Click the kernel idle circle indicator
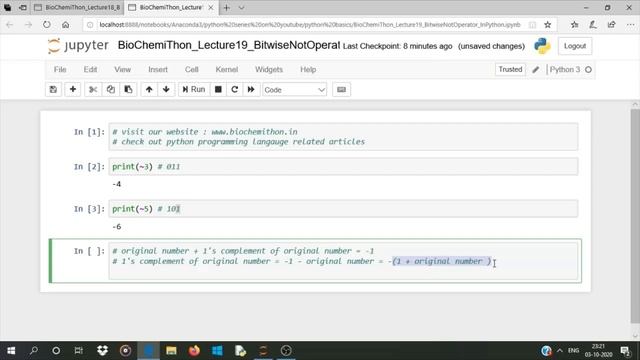 [588, 70]
